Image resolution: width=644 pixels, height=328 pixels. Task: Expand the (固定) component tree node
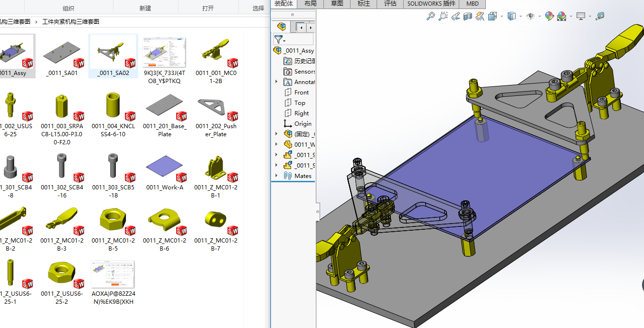[x=276, y=134]
